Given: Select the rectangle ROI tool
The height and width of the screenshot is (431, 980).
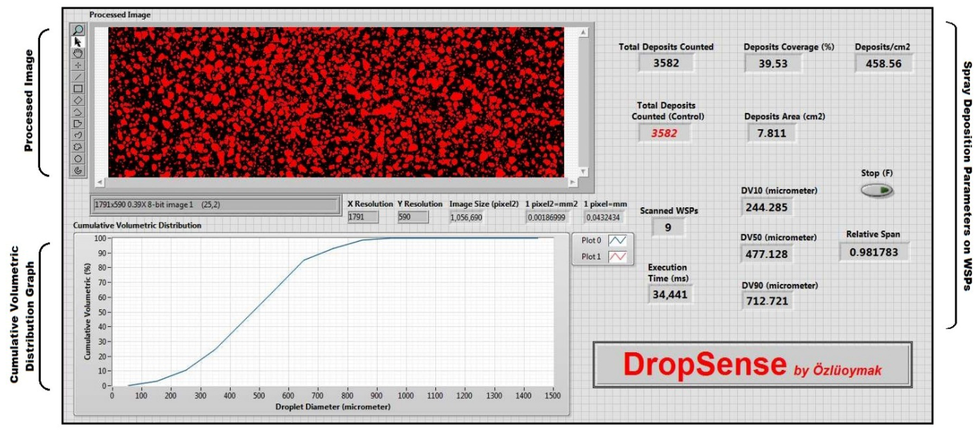Looking at the screenshot, I should click(78, 89).
